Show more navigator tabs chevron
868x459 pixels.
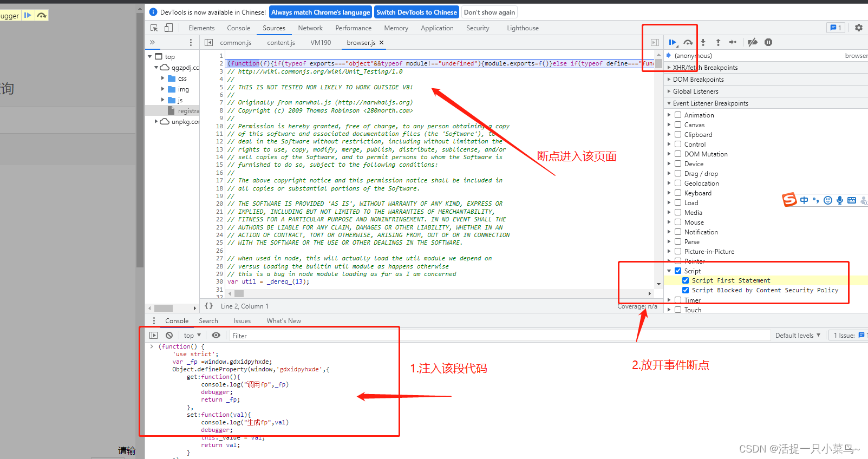(x=152, y=42)
